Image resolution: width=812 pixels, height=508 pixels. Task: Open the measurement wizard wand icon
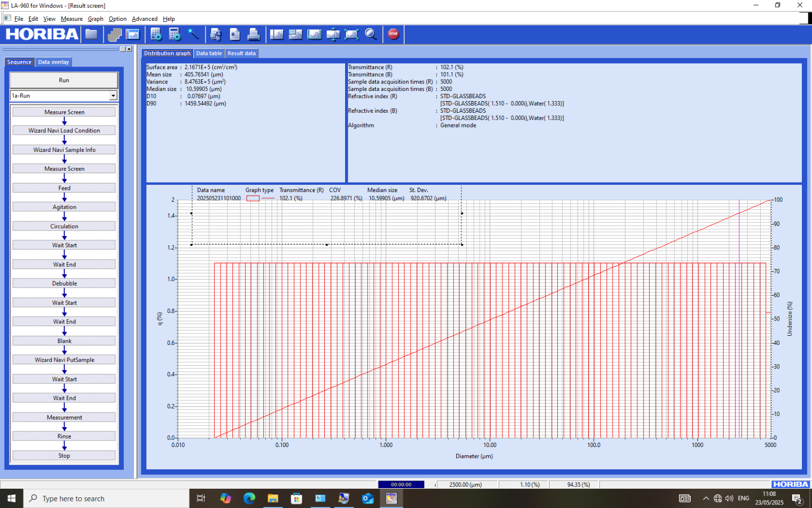pos(193,34)
